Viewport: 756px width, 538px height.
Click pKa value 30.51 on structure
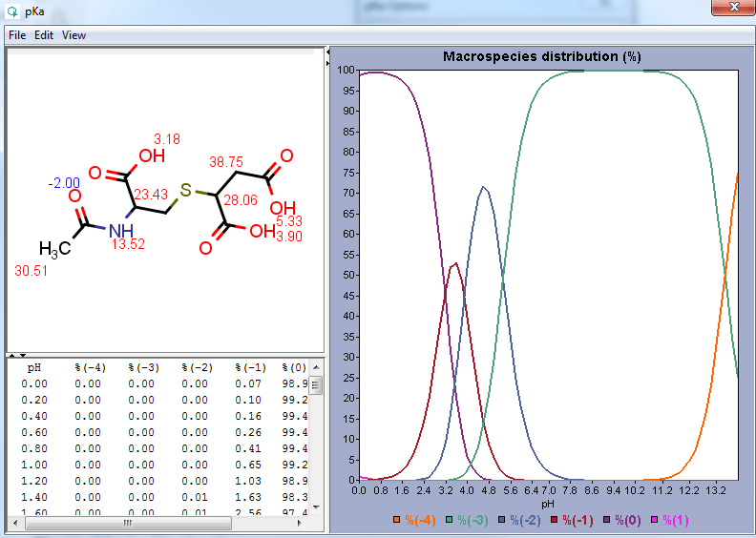(31, 271)
